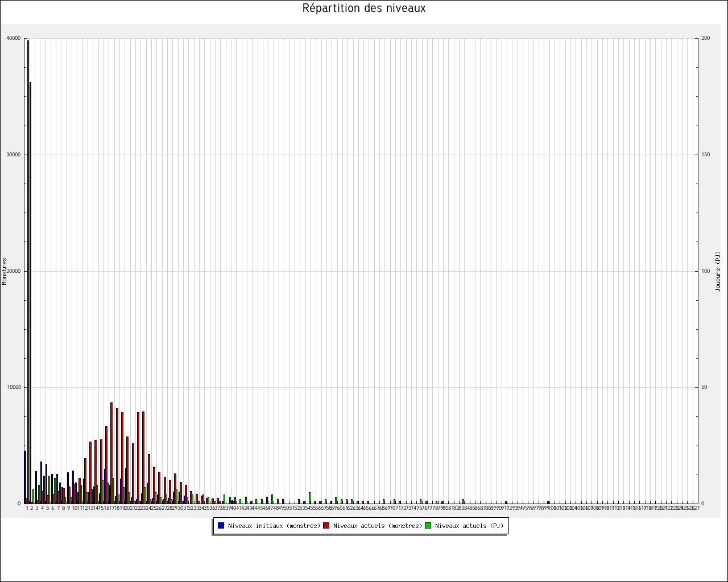The height and width of the screenshot is (582, 728).
Task: Click the blue initial-level bar at level 1
Action: pyautogui.click(x=25, y=477)
